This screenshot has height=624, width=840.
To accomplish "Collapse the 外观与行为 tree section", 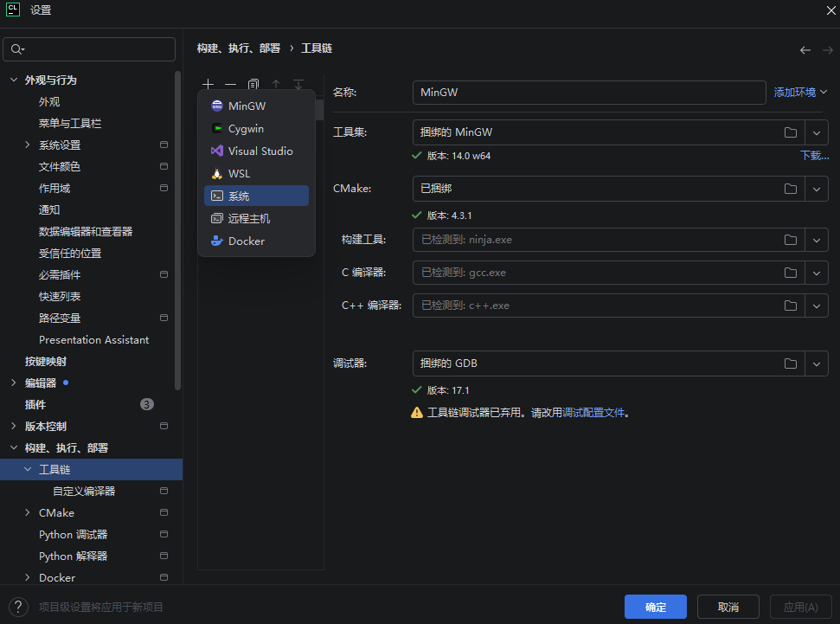I will [x=14, y=80].
